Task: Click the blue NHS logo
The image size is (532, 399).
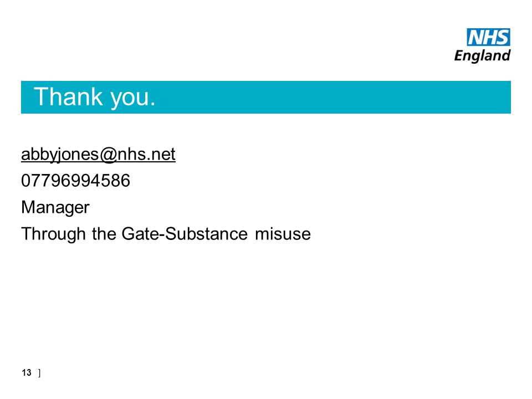Action: [x=488, y=37]
